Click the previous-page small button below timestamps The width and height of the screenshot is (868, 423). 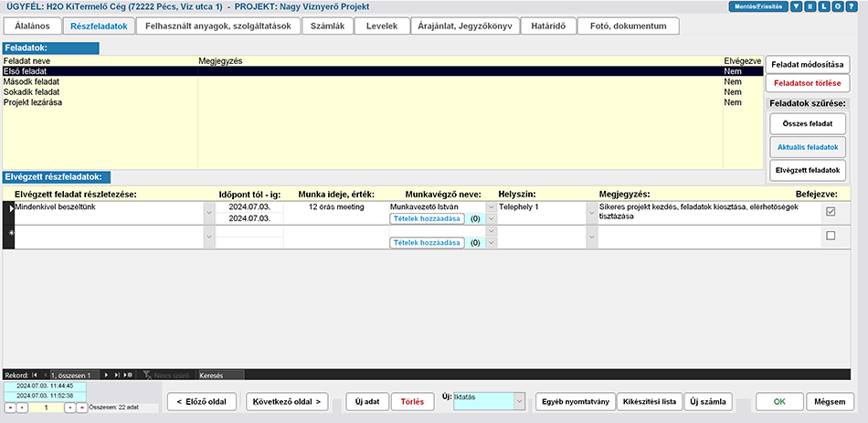(22, 408)
